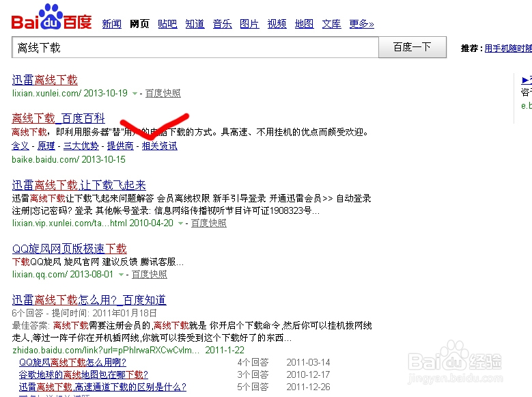Select the 网页 tab
Screen dimensions: 532x397
click(139, 24)
